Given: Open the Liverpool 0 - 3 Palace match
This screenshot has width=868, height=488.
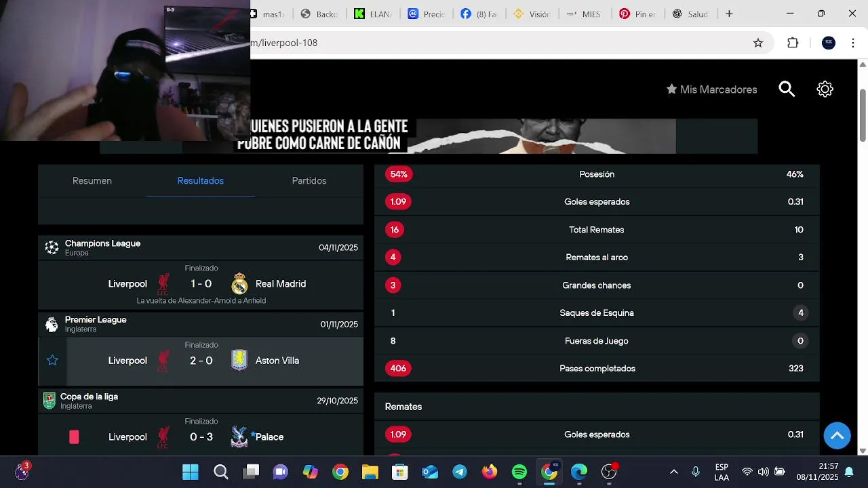Looking at the screenshot, I should [201, 435].
